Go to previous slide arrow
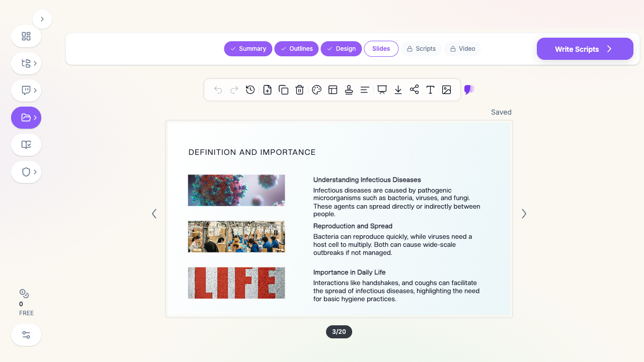 coord(154,214)
